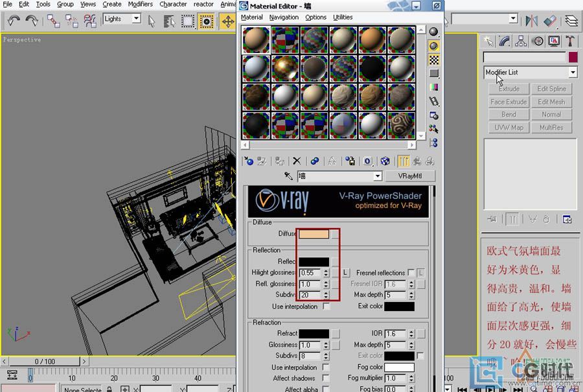Activate the Select and Move tool
The height and width of the screenshot is (392, 583).
click(x=228, y=21)
